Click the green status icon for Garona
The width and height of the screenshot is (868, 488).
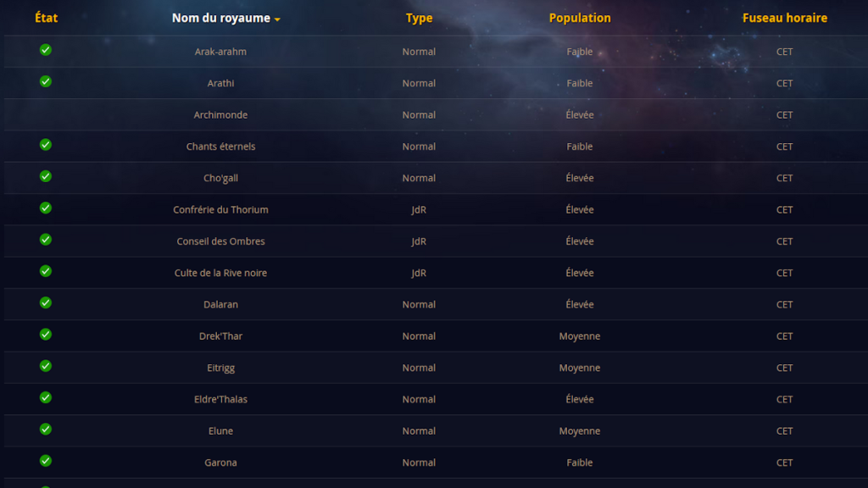click(46, 461)
